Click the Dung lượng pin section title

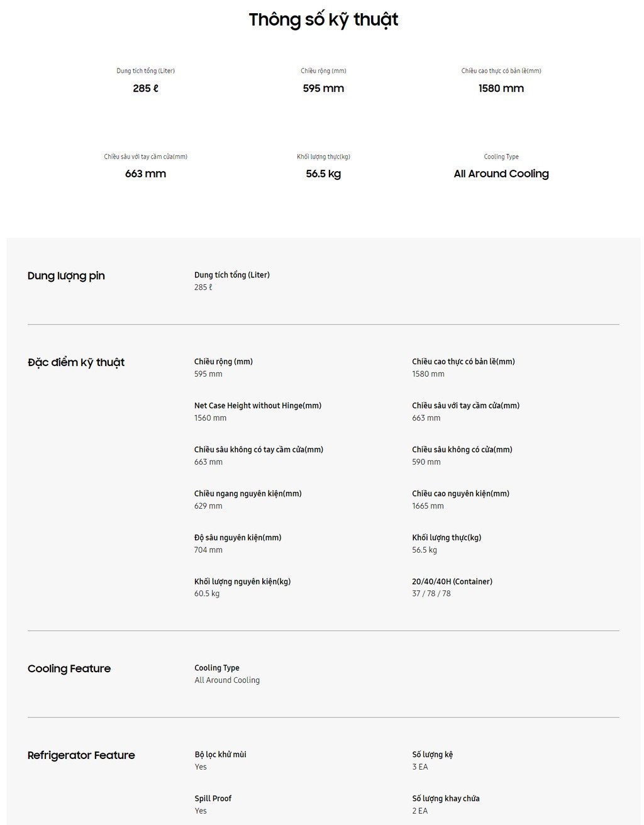[66, 276]
